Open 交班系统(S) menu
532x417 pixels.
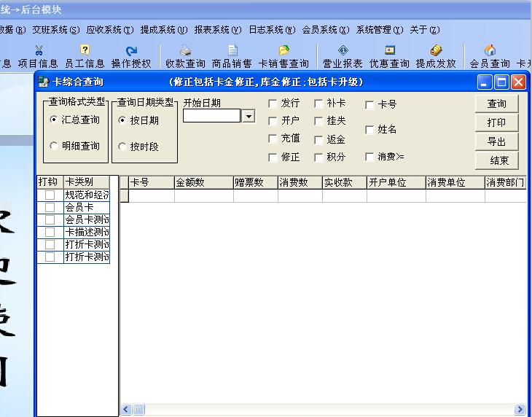(56, 30)
